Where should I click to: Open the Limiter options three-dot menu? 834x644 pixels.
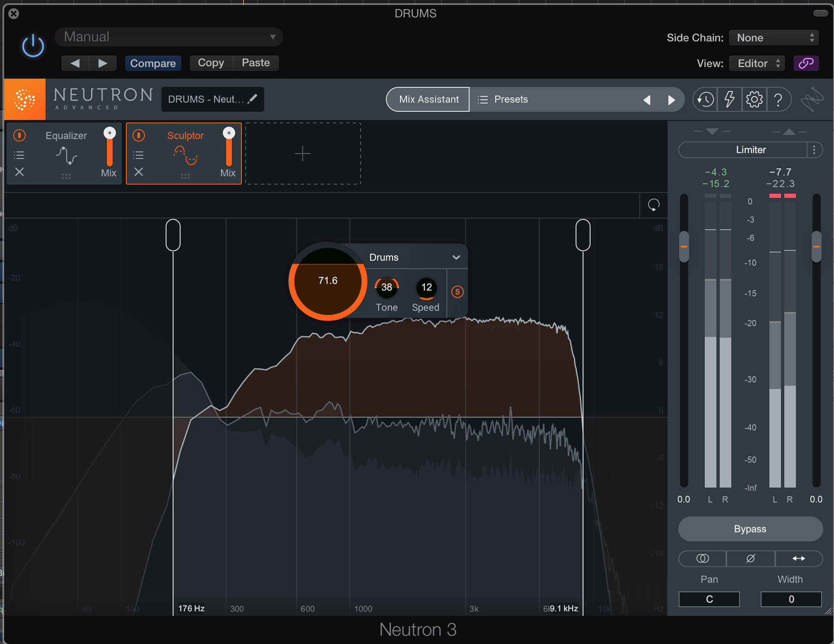tap(814, 150)
